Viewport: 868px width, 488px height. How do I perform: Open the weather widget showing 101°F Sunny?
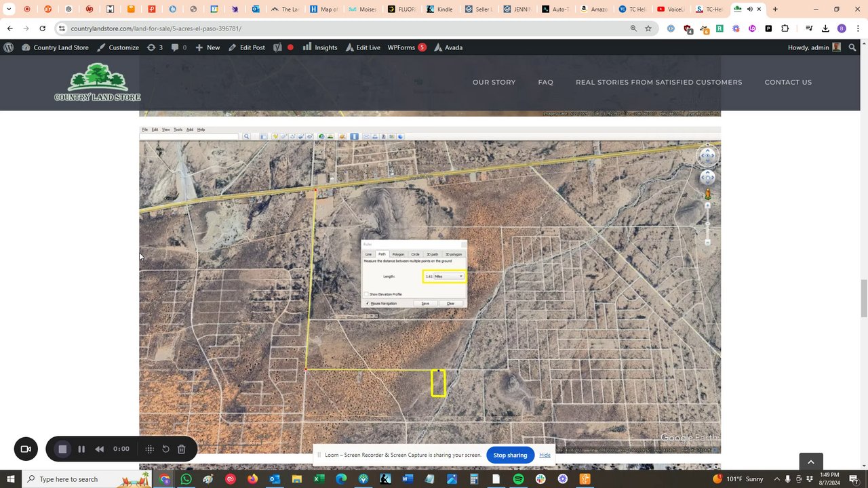[737, 479]
